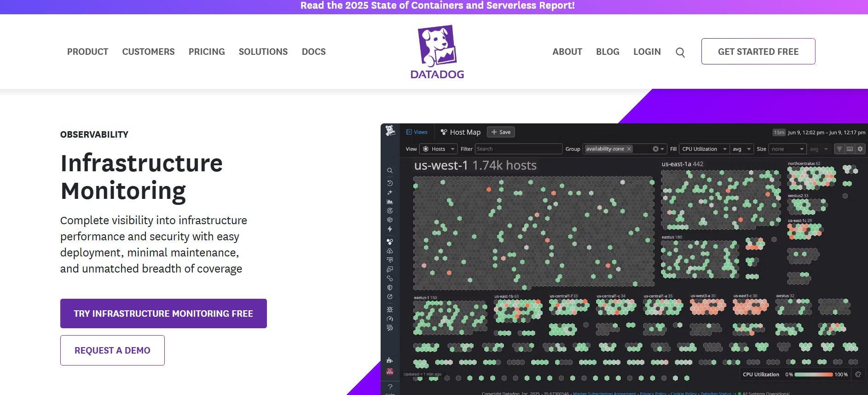
Task: Open the Size none dropdown
Action: click(787, 149)
